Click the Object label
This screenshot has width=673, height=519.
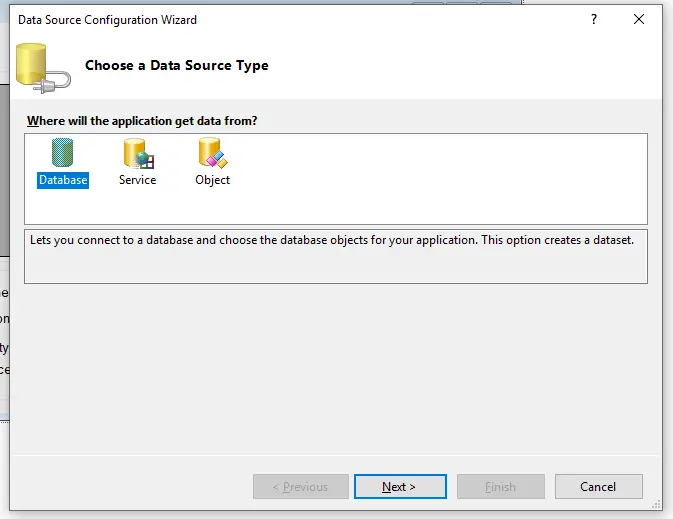tap(212, 180)
